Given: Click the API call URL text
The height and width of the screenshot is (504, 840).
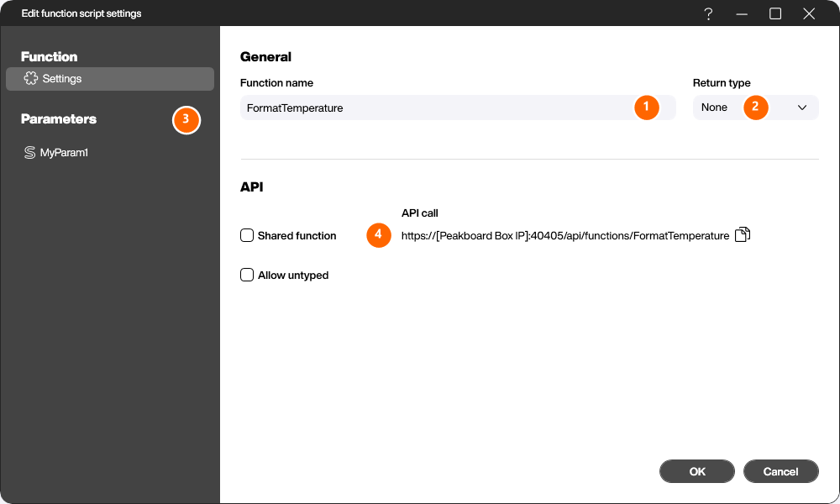Looking at the screenshot, I should click(x=565, y=236).
